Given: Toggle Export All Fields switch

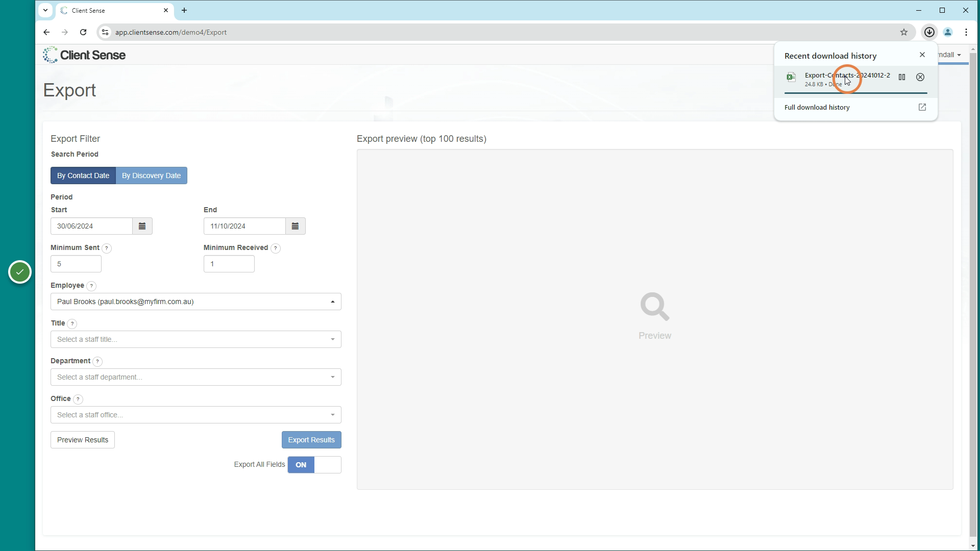Looking at the screenshot, I should click(x=314, y=465).
